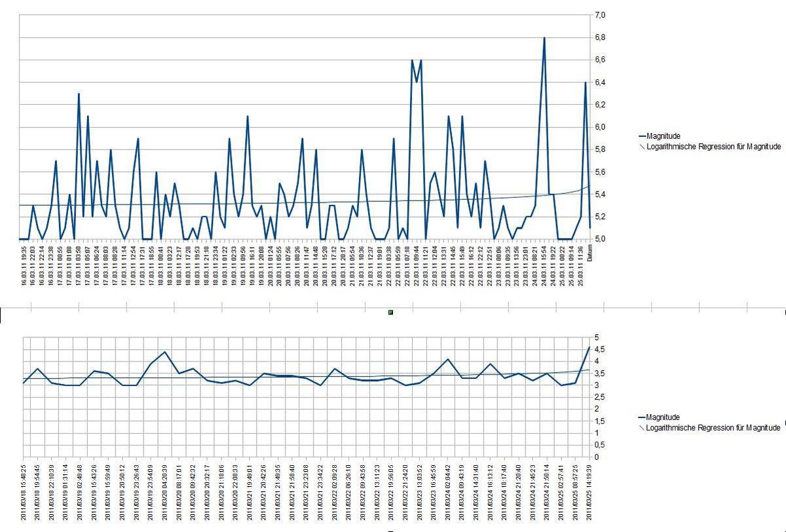Click the 2011/03/25 14:19:39 x-axis label

tap(589, 493)
